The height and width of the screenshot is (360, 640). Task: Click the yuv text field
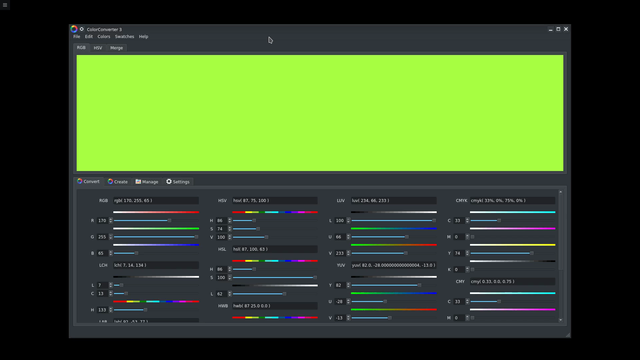click(x=393, y=265)
